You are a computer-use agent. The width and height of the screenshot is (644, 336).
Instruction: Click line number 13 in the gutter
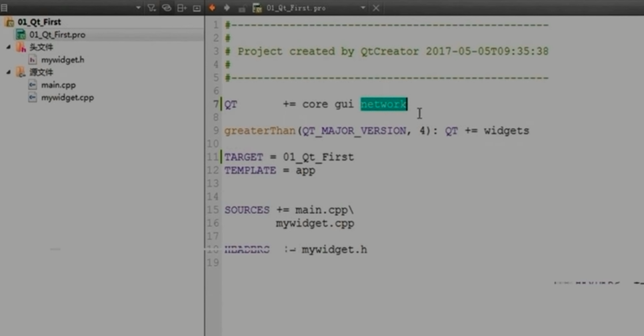pos(213,183)
